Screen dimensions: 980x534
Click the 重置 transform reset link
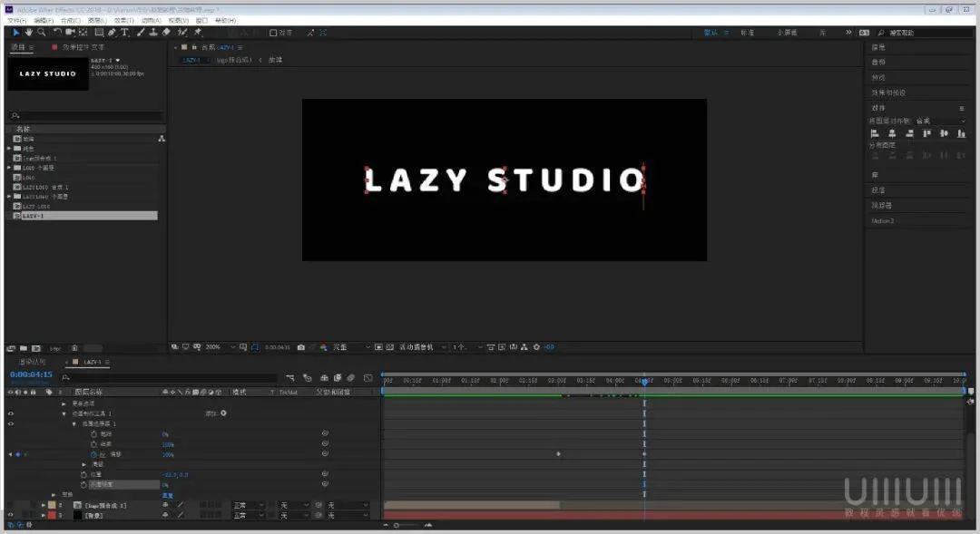[x=168, y=495]
